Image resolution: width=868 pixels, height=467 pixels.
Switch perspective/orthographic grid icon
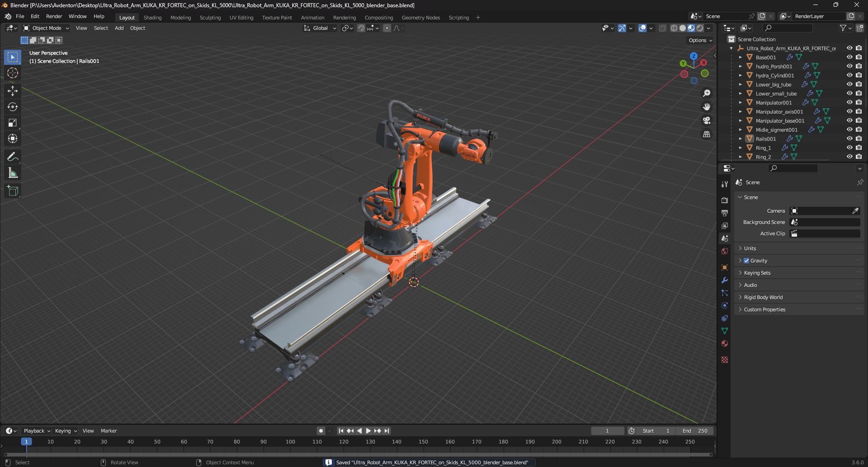(707, 134)
